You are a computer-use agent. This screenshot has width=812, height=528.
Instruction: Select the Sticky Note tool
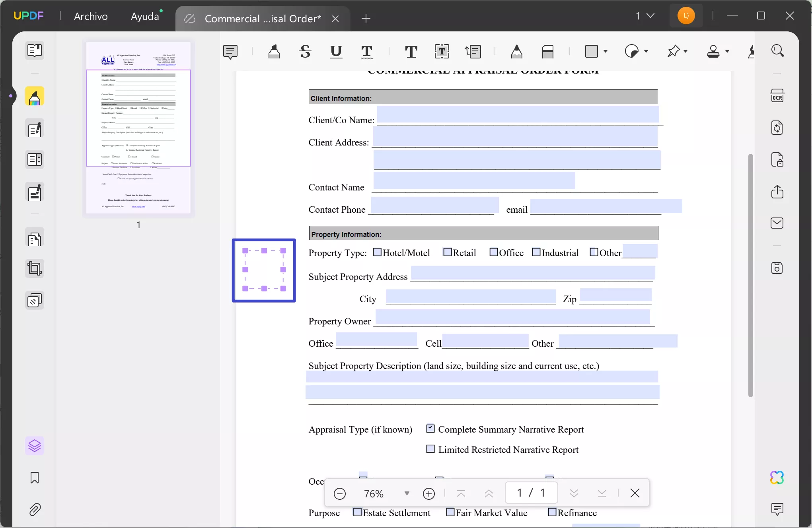coord(230,51)
